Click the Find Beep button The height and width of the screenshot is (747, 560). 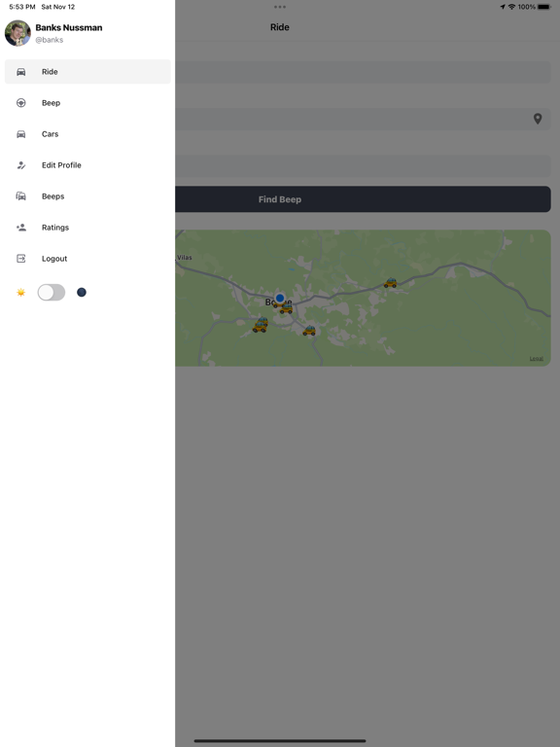(363, 199)
